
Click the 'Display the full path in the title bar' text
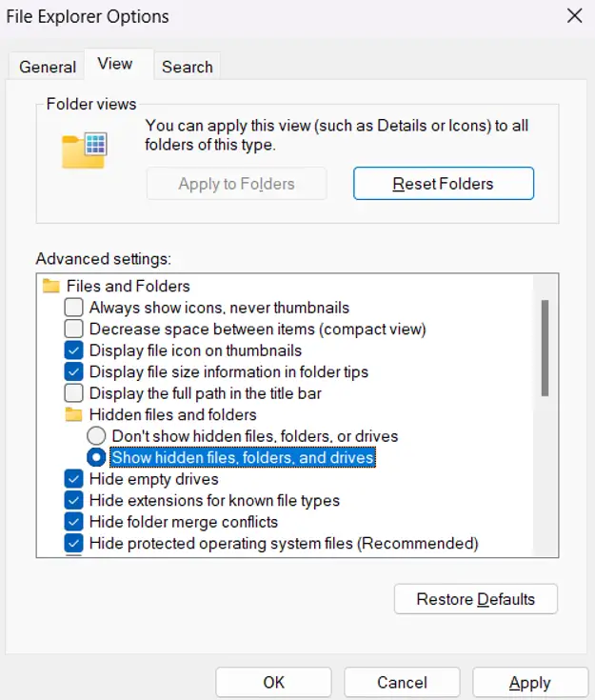[x=206, y=393]
